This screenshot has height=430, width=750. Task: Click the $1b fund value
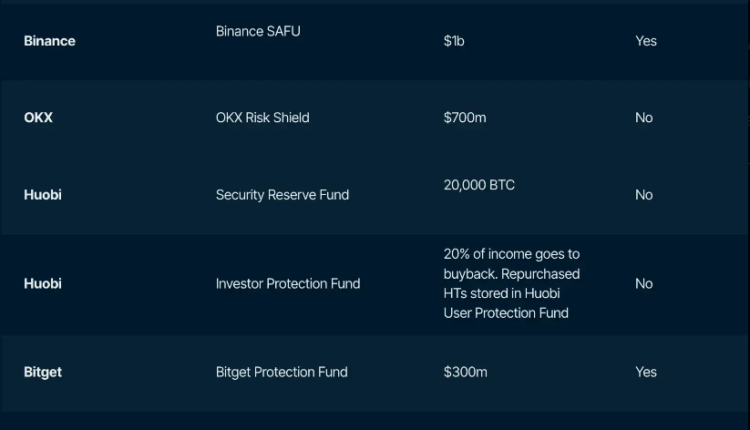point(454,41)
